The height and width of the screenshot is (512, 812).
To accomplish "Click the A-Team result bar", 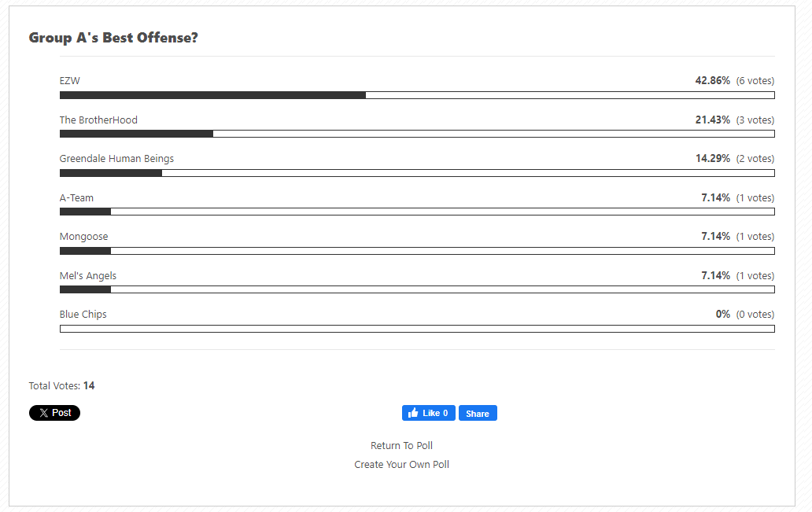I will coord(417,212).
